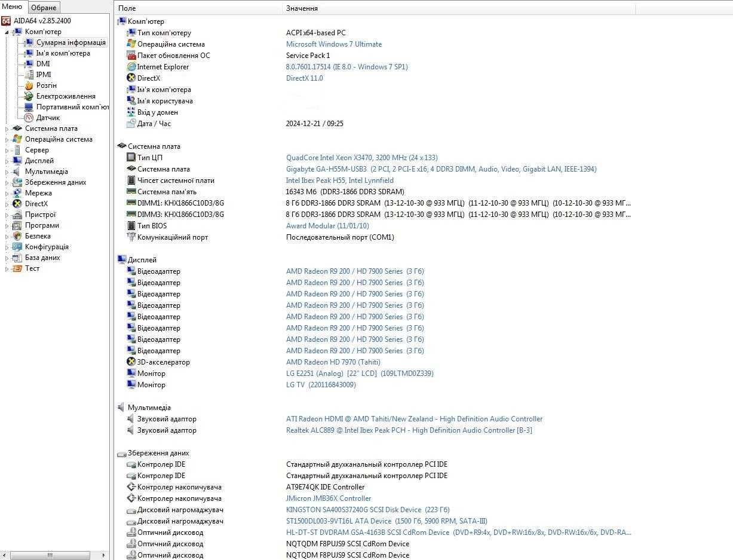Click the Датчик sensor icon

tap(29, 118)
